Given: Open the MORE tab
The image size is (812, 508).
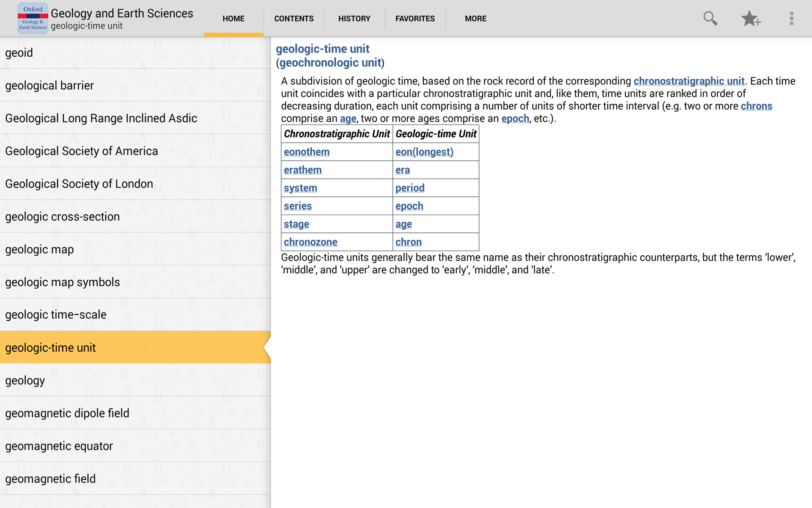Looking at the screenshot, I should click(x=475, y=18).
